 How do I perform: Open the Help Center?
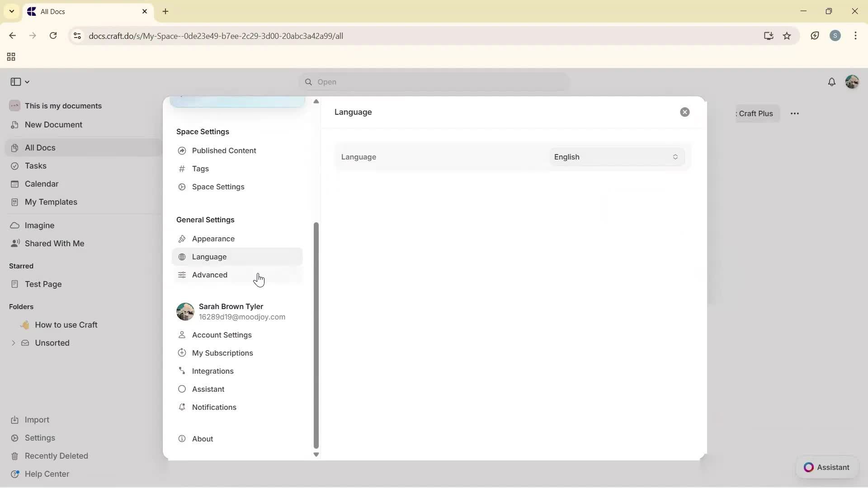coord(47,474)
